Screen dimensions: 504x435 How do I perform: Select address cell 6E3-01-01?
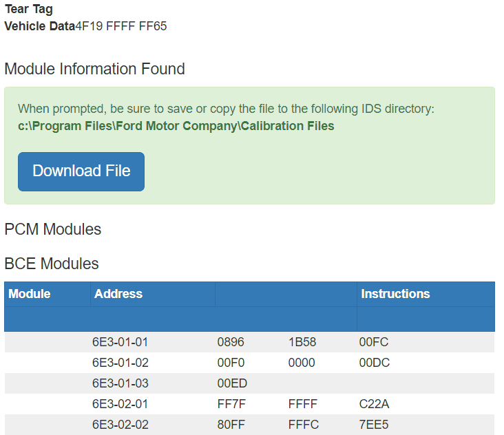[x=120, y=342]
